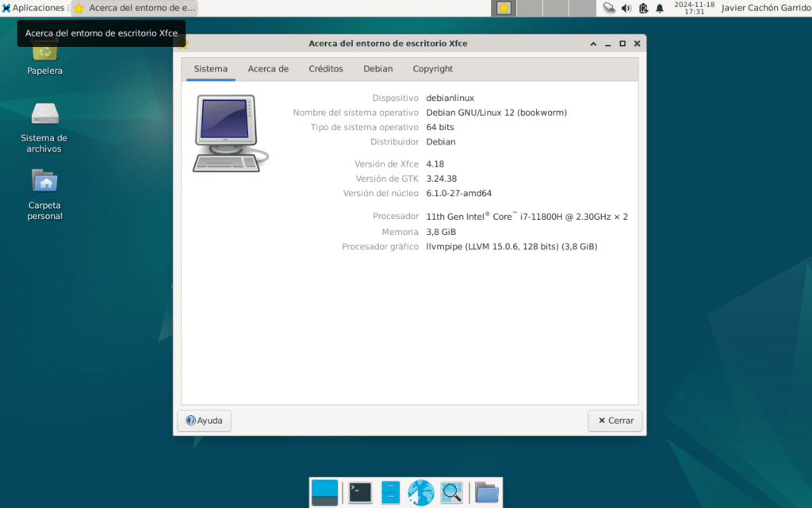
Task: Open the Debian tab
Action: pyautogui.click(x=378, y=69)
